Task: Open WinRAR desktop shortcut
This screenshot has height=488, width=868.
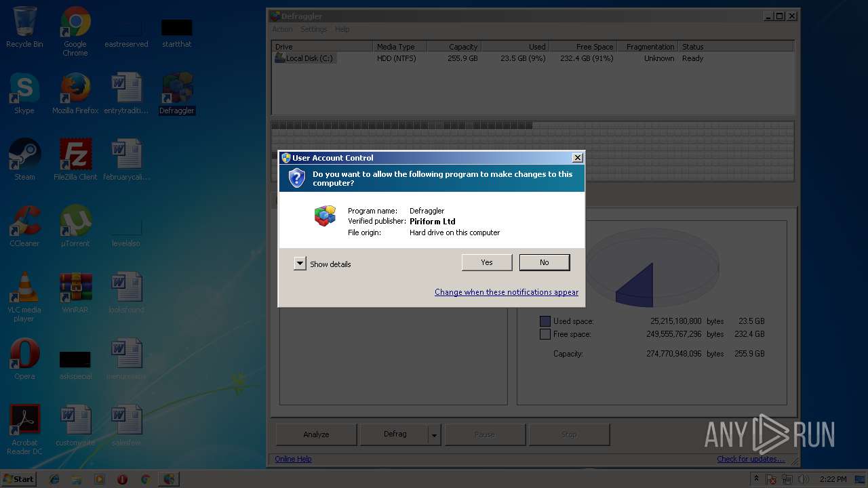Action: click(75, 293)
